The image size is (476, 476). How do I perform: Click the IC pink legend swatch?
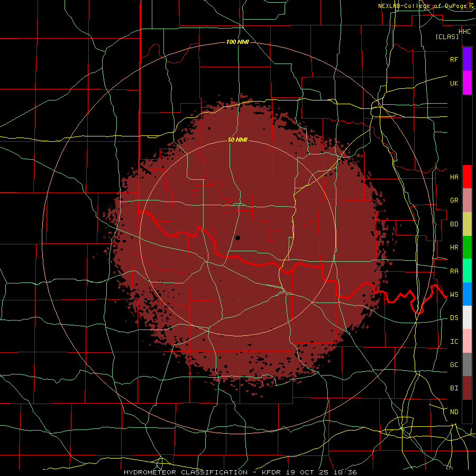467,341
